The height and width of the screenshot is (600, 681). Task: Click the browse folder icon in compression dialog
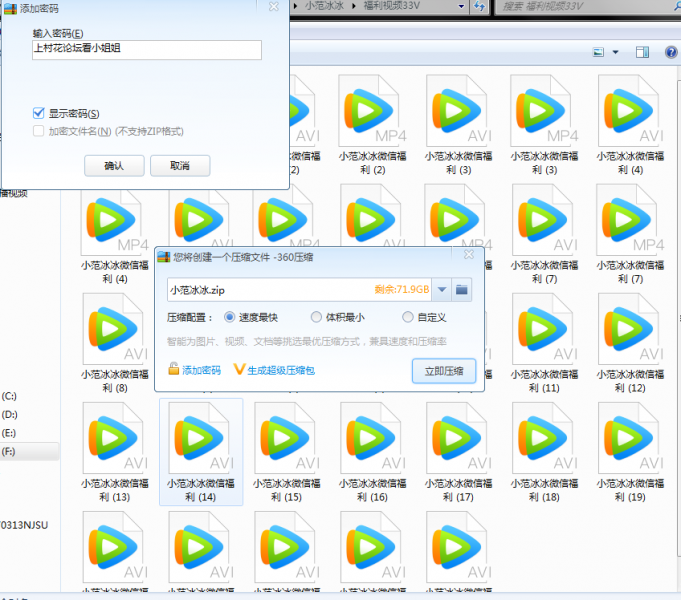pos(461,289)
